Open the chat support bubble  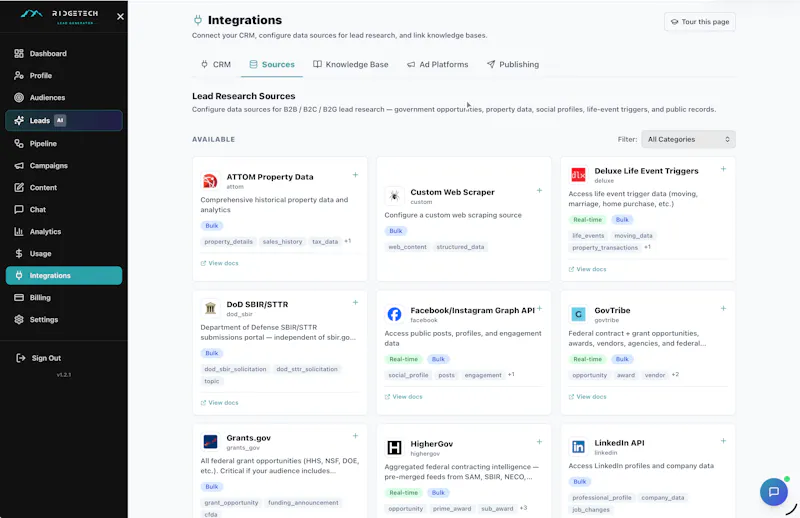click(x=773, y=491)
